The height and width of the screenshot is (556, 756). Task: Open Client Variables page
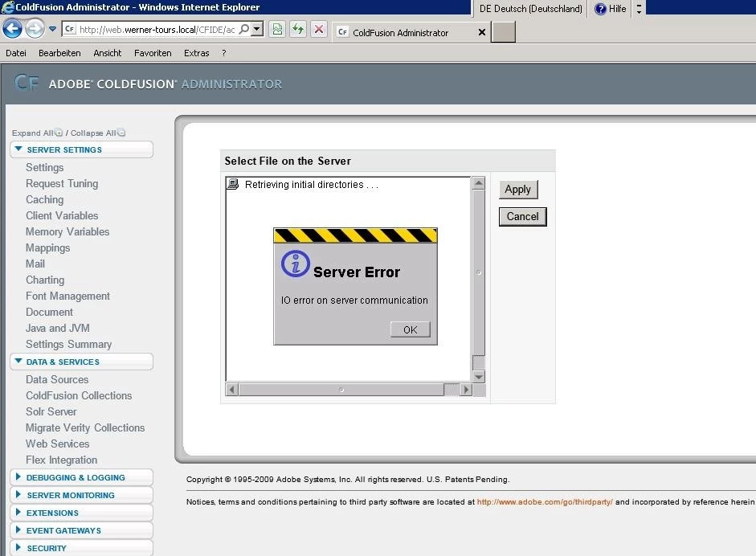62,215
